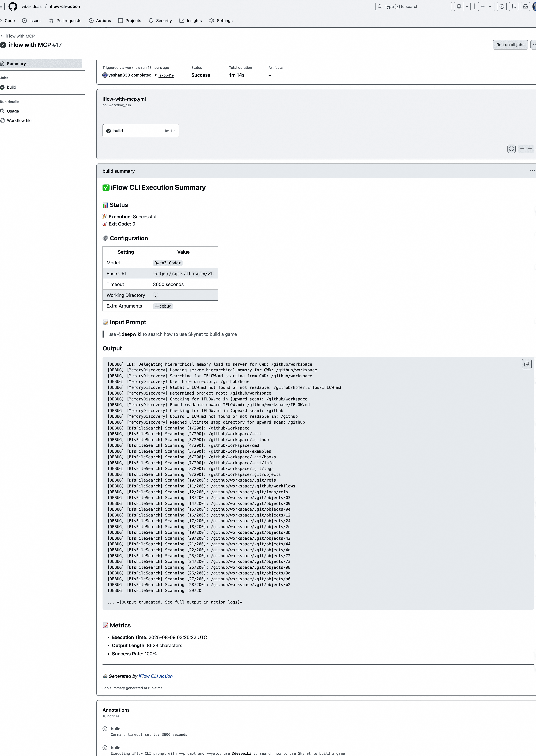The image size is (536, 756).
Task: Open the iFlow CLI Action link
Action: [156, 676]
